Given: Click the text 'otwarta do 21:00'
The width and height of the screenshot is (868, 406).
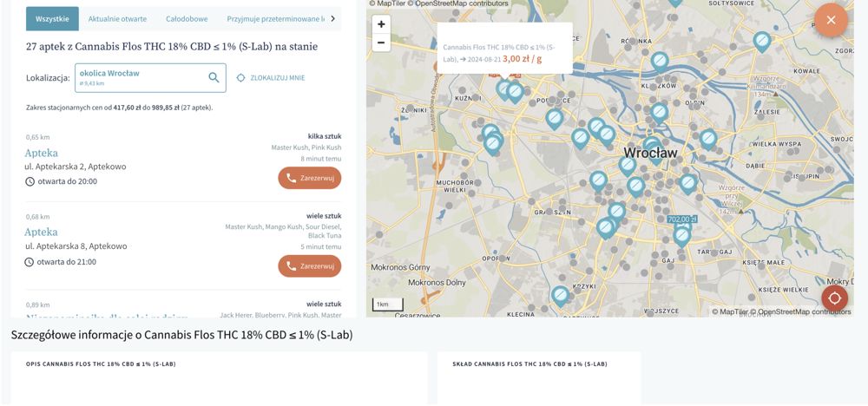Looking at the screenshot, I should click(67, 262).
